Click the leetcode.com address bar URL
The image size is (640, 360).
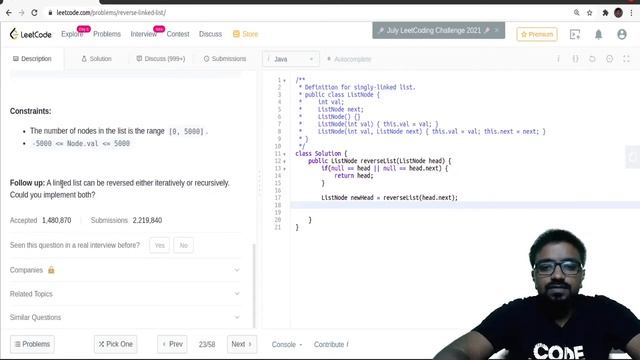(111, 13)
